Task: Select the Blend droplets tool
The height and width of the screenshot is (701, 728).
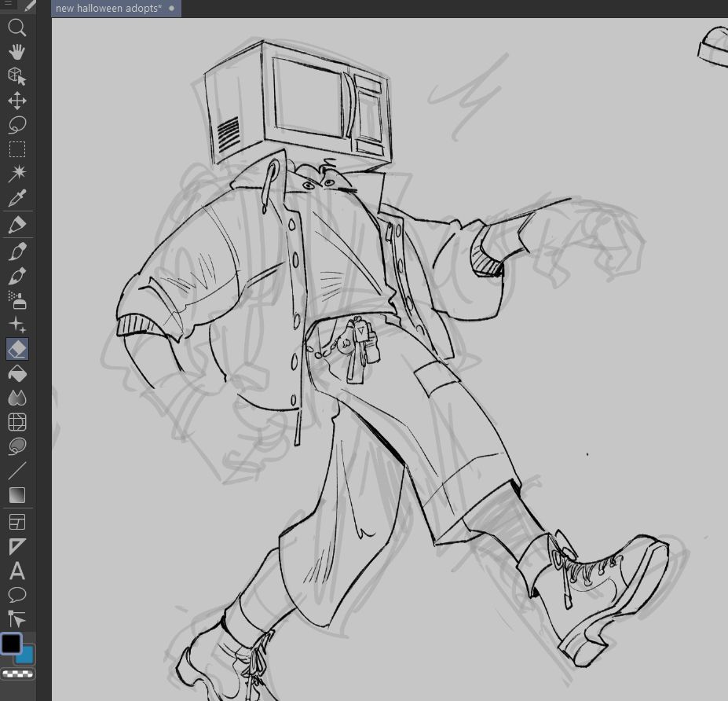Action: point(17,398)
